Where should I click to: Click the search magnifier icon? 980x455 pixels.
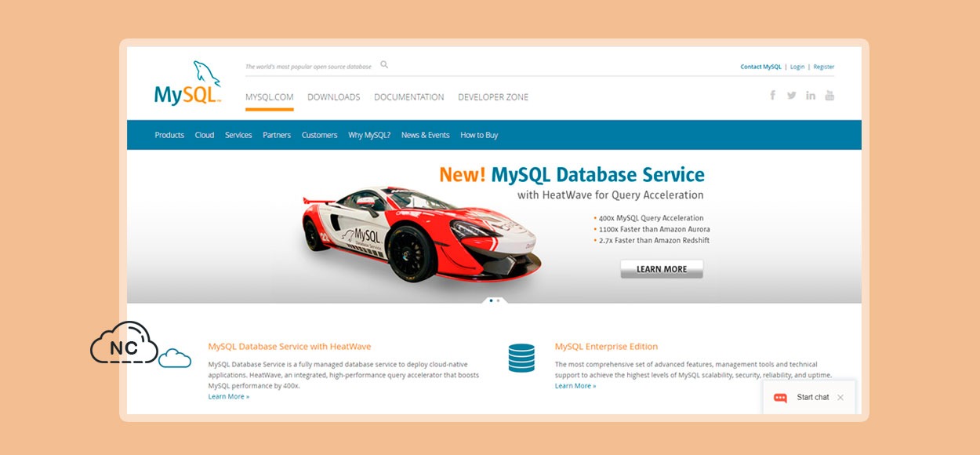tap(384, 65)
